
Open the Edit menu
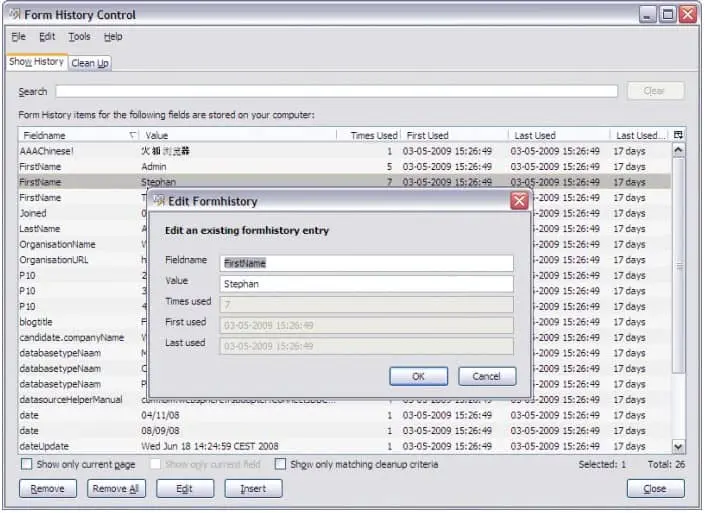(47, 36)
